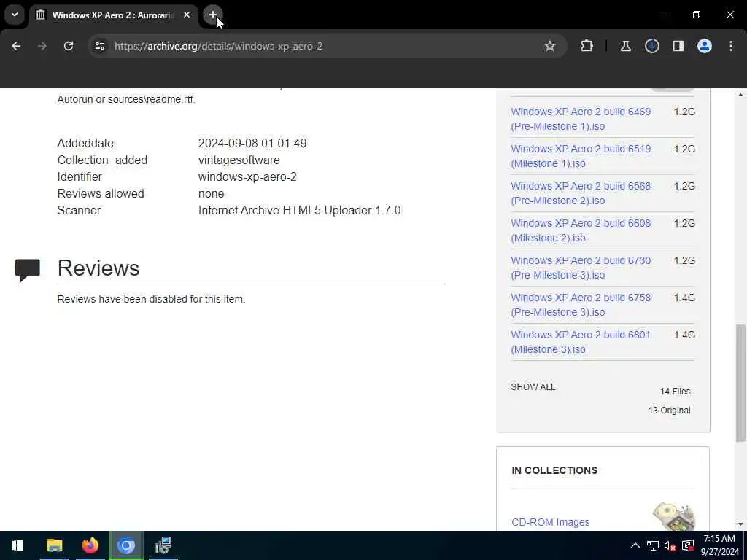Screen dimensions: 747x560
Task: Go back to the previous page
Action: (x=16, y=46)
